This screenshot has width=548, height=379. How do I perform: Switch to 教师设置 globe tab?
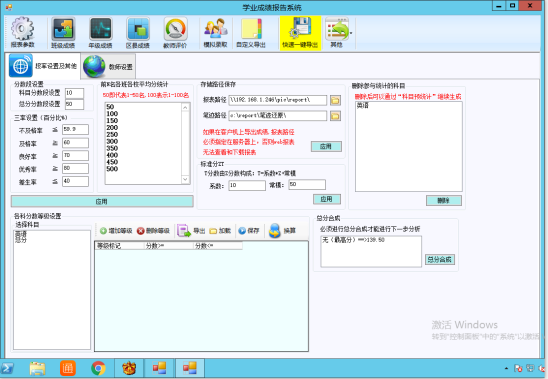pyautogui.click(x=108, y=66)
